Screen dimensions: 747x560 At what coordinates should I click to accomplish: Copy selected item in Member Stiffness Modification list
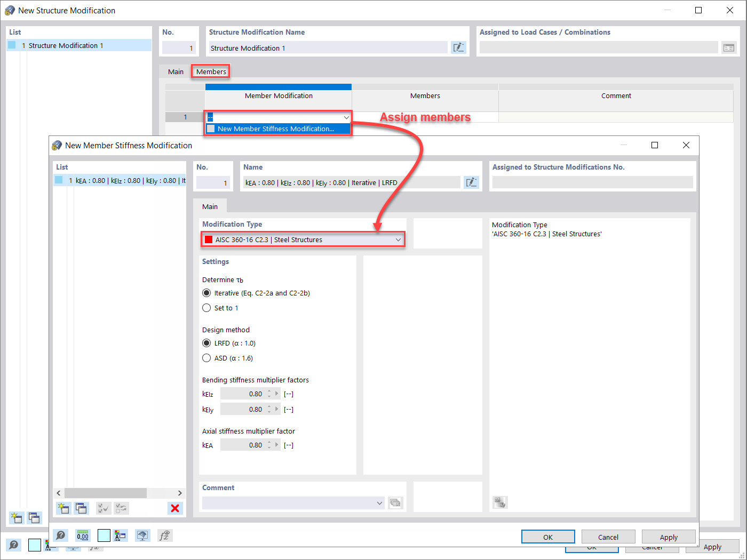(81, 508)
